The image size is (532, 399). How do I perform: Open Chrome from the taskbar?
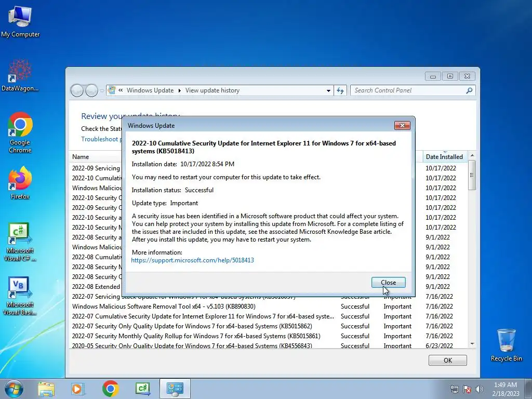[x=110, y=389]
